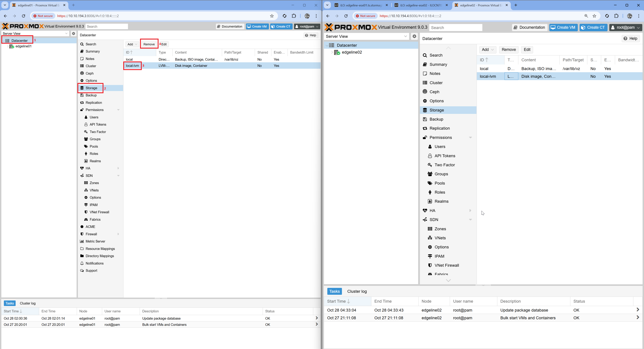Expand the HA section in edgeline01 sidebar
The width and height of the screenshot is (644, 349).
[118, 168]
